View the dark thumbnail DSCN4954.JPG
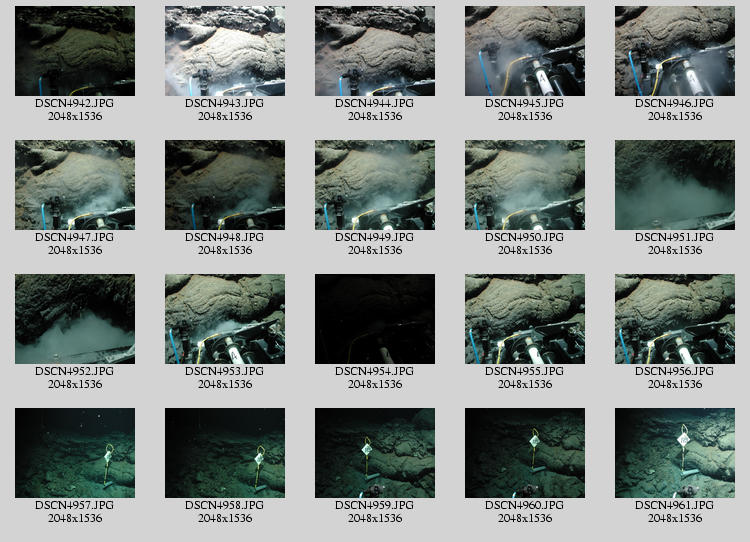 point(375,319)
